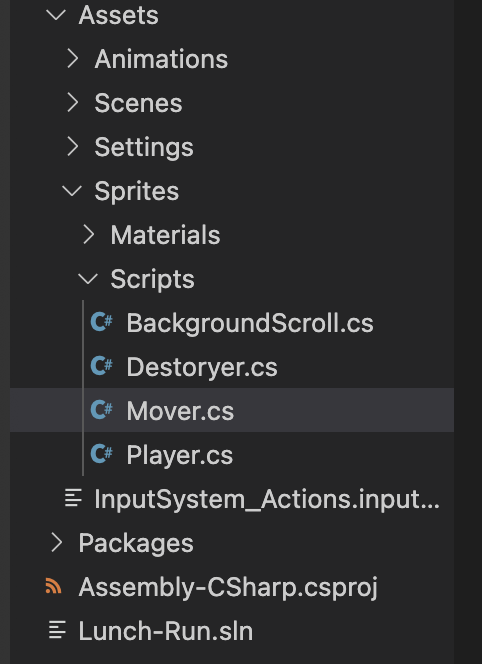Open the Assembly-CSharp.csproj file
The height and width of the screenshot is (664, 482).
(x=228, y=587)
